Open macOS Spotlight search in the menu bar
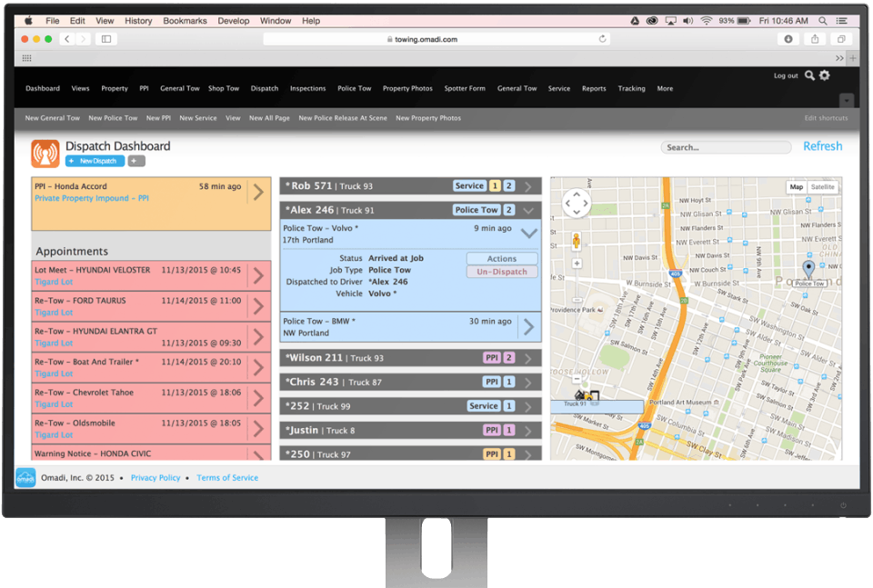Viewport: 873px width, 588px height. [x=822, y=21]
